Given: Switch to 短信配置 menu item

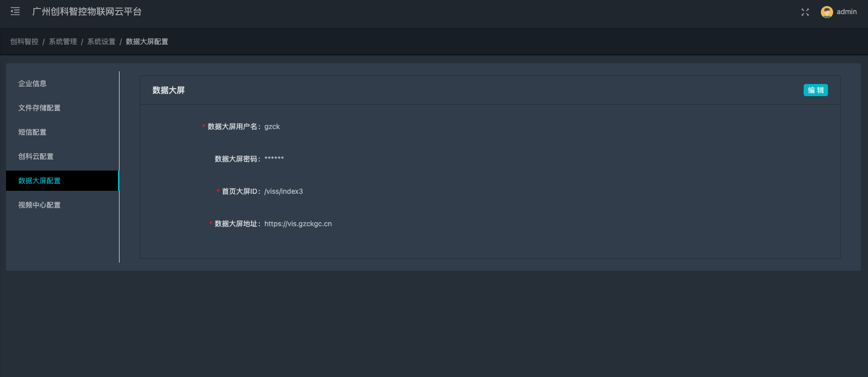Looking at the screenshot, I should click(x=32, y=132).
